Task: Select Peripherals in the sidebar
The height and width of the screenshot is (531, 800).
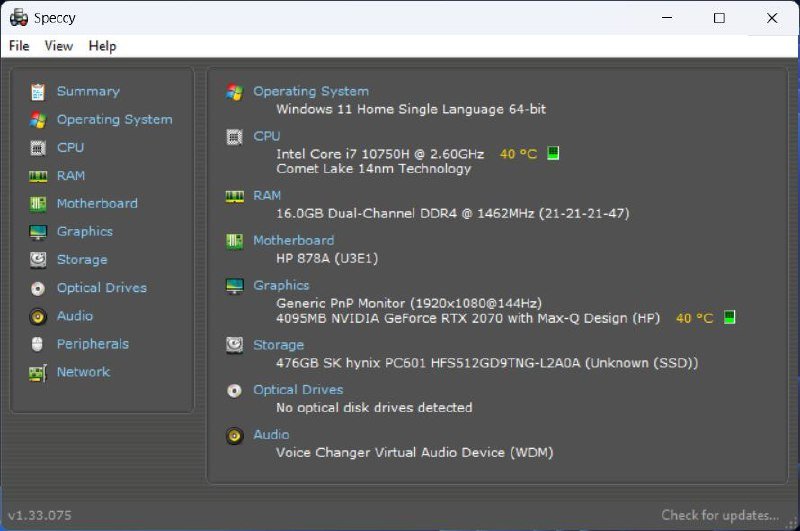Action: tap(92, 344)
